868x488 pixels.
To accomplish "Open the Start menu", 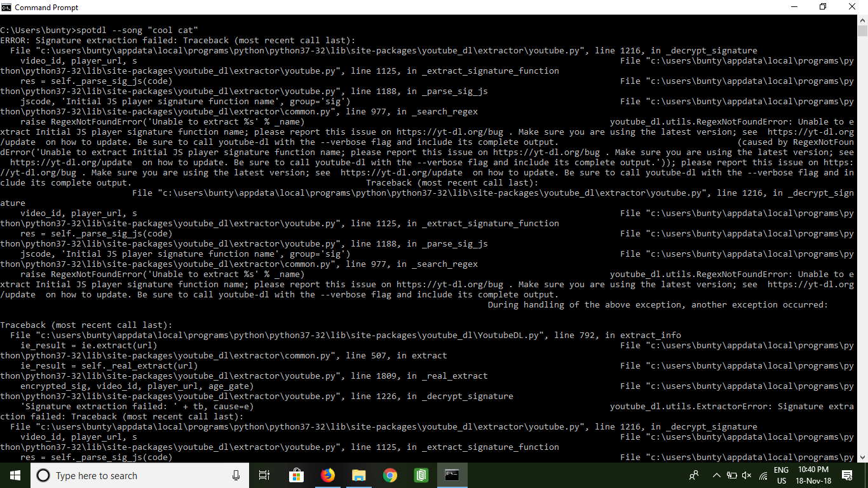I will pos(14,475).
